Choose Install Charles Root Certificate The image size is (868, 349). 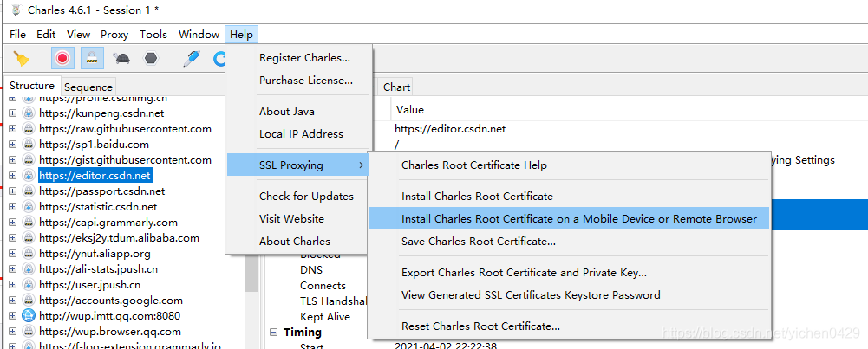[x=570, y=196]
